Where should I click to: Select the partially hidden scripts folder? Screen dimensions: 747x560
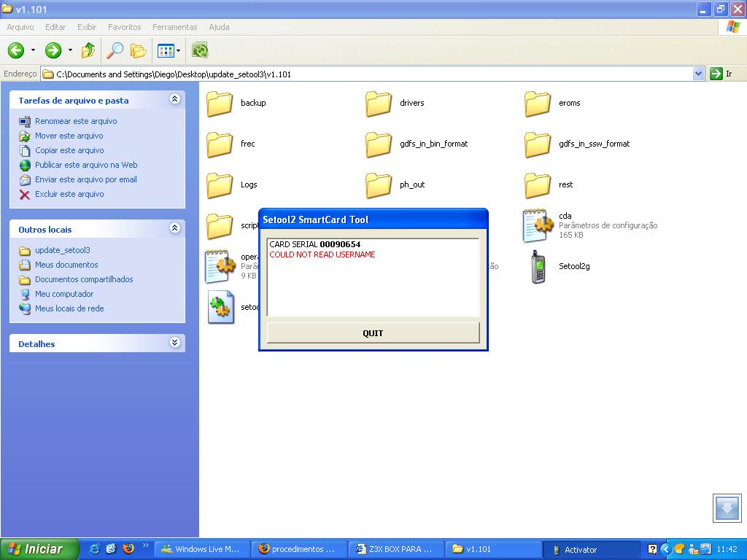(220, 226)
